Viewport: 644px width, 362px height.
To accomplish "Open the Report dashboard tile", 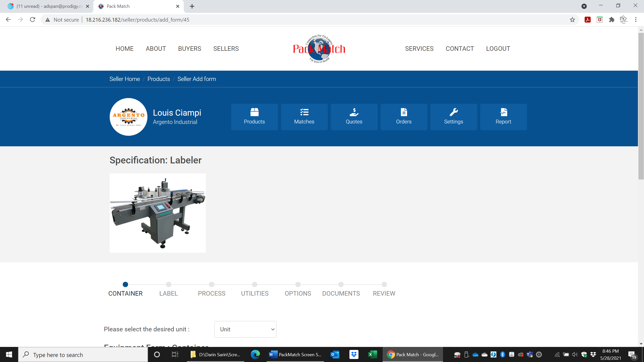I will point(503,117).
